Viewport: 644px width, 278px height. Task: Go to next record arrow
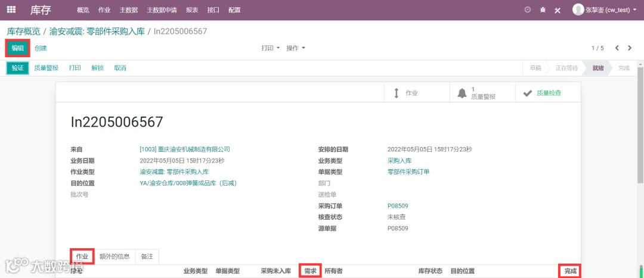pyautogui.click(x=630, y=48)
